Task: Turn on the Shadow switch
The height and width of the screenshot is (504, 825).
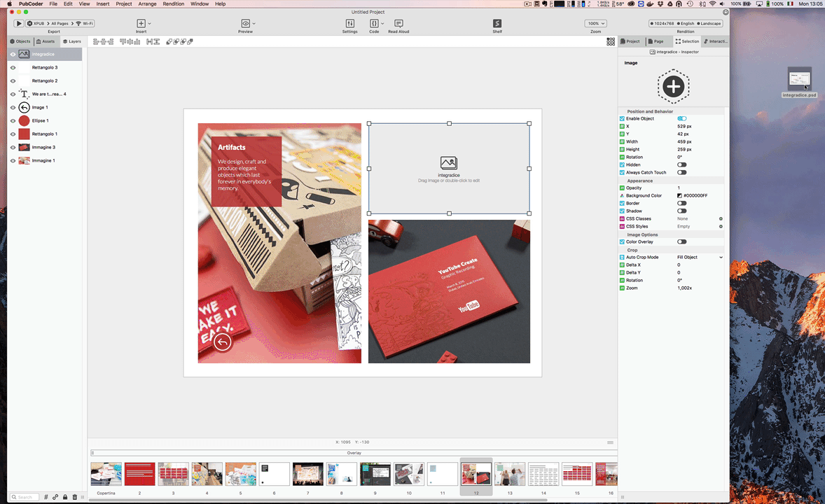Action: (681, 211)
